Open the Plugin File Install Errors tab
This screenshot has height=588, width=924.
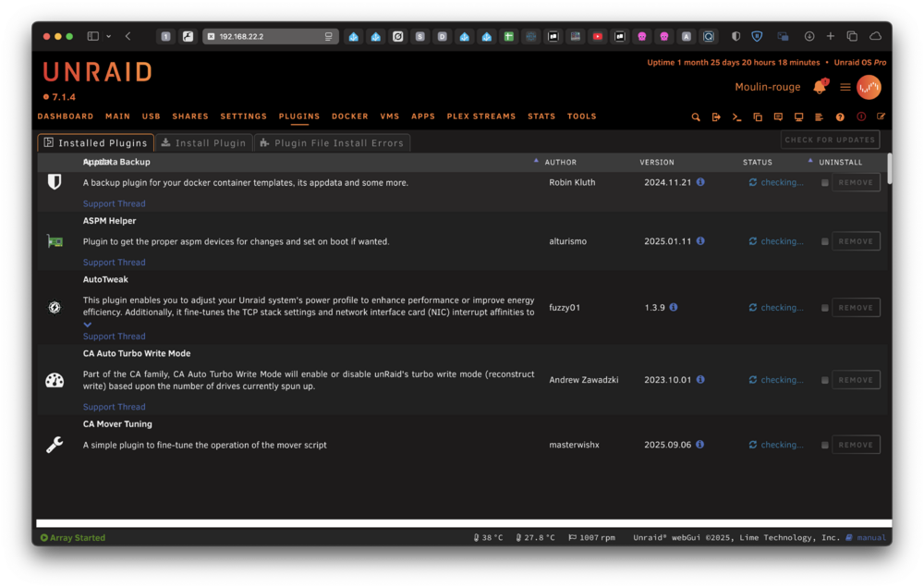(x=333, y=142)
